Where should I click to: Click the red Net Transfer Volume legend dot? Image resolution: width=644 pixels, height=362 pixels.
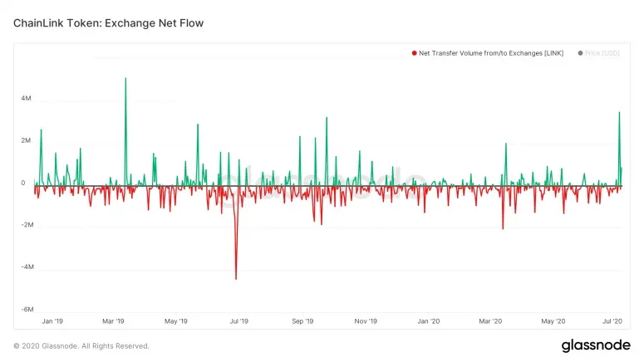[415, 53]
